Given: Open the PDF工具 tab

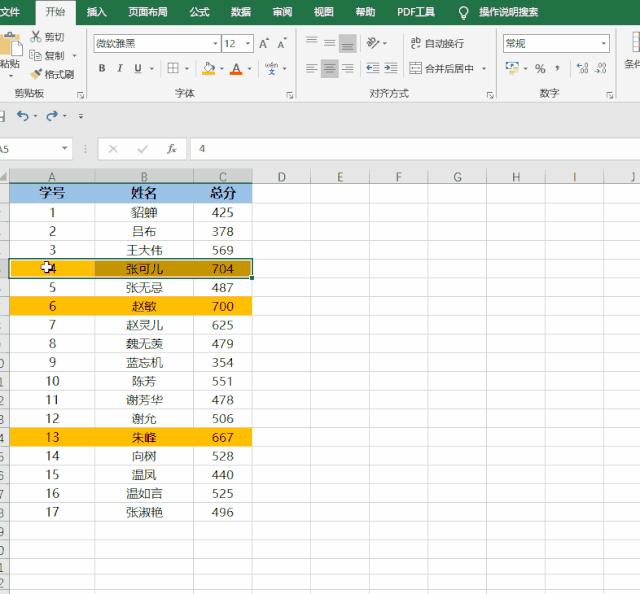Looking at the screenshot, I should [x=416, y=12].
